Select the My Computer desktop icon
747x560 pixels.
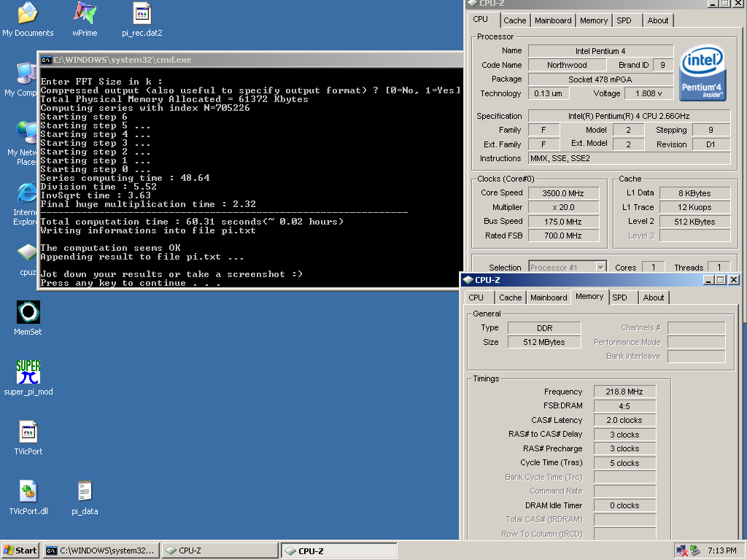pos(21,79)
